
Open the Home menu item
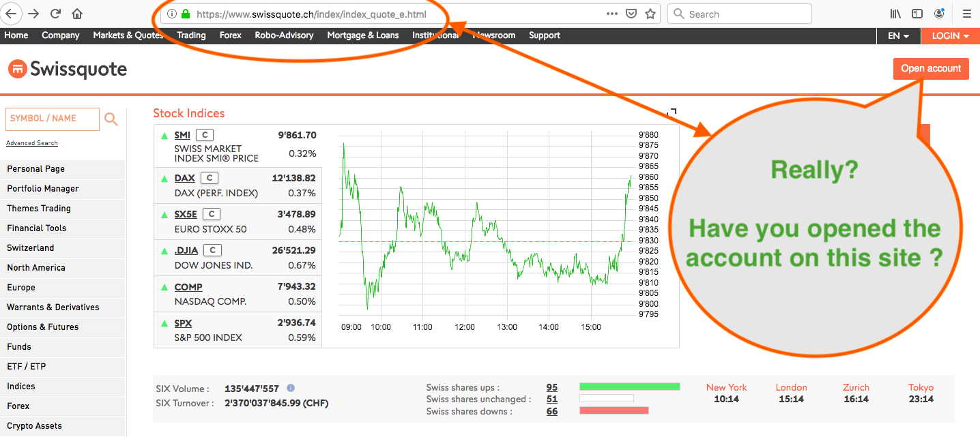[x=16, y=35]
